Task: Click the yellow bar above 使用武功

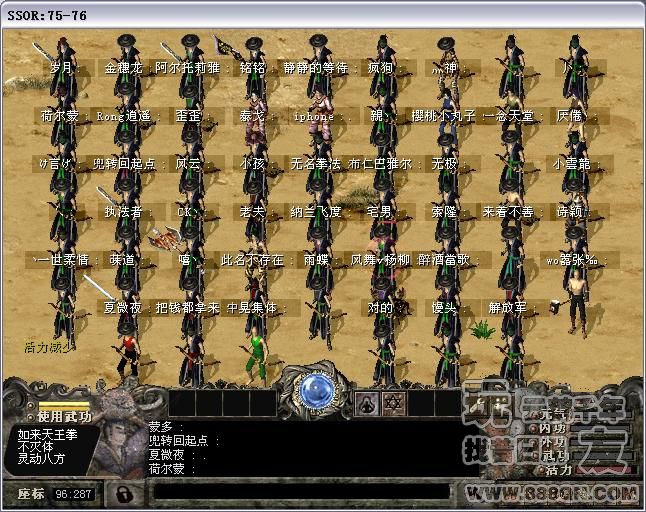Action: pos(64,405)
